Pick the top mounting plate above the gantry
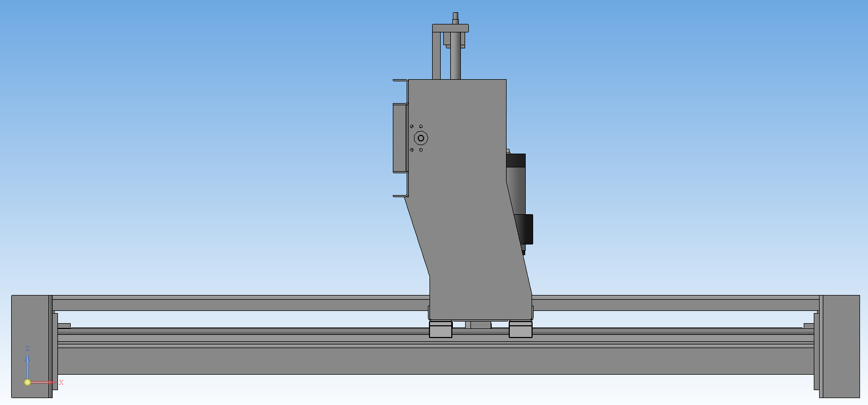 [x=450, y=28]
